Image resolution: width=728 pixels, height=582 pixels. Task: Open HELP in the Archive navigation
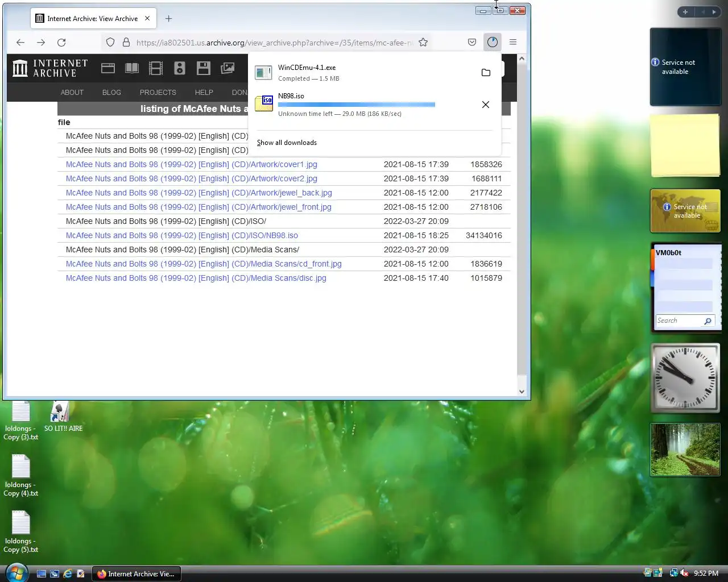click(204, 92)
